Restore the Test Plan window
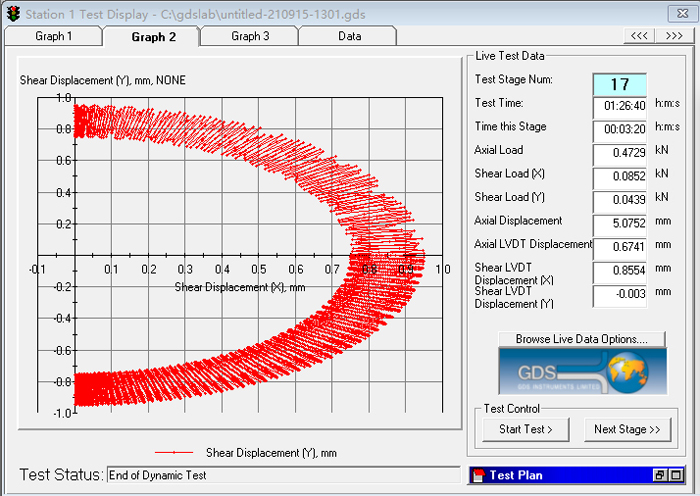The height and width of the screenshot is (496, 700). [x=659, y=475]
